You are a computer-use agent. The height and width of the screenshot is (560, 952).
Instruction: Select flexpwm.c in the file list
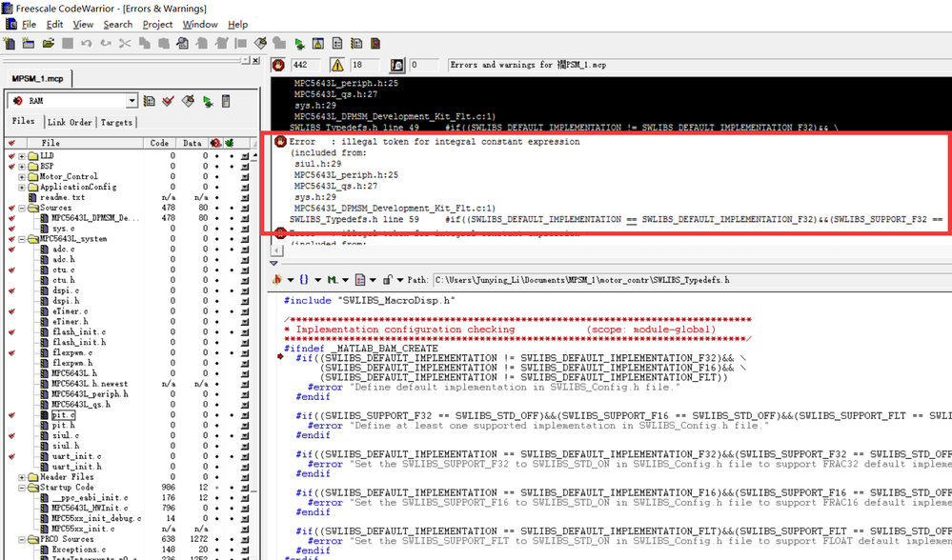click(x=72, y=352)
